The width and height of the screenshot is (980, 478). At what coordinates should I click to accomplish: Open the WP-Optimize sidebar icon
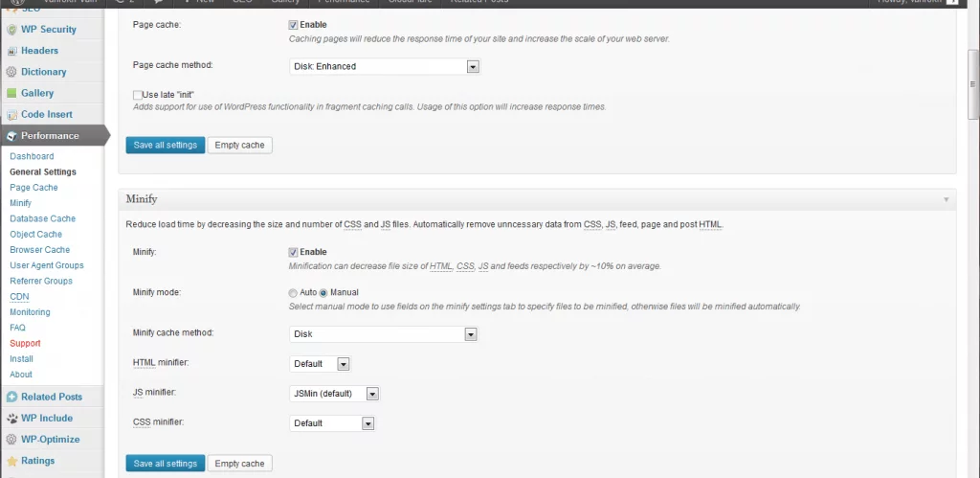click(x=11, y=440)
